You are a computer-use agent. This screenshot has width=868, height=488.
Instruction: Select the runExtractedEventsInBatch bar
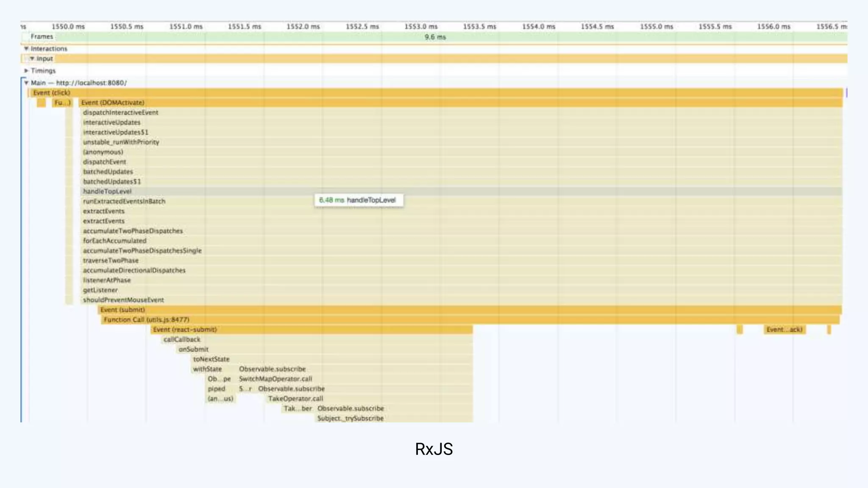(461, 201)
